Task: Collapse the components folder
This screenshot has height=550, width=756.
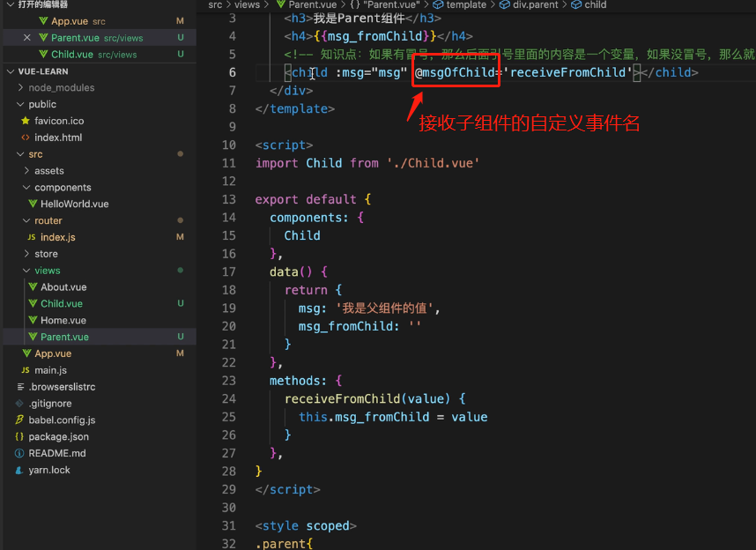Action: click(26, 187)
